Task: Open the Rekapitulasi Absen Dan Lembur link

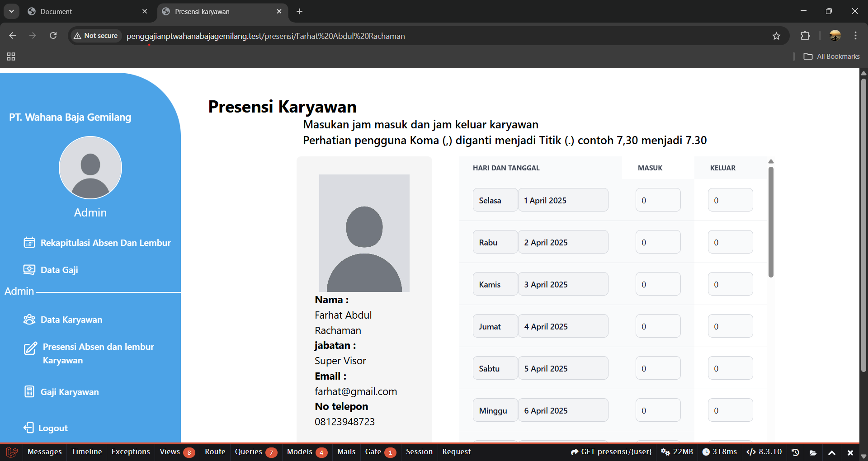Action: [x=106, y=243]
